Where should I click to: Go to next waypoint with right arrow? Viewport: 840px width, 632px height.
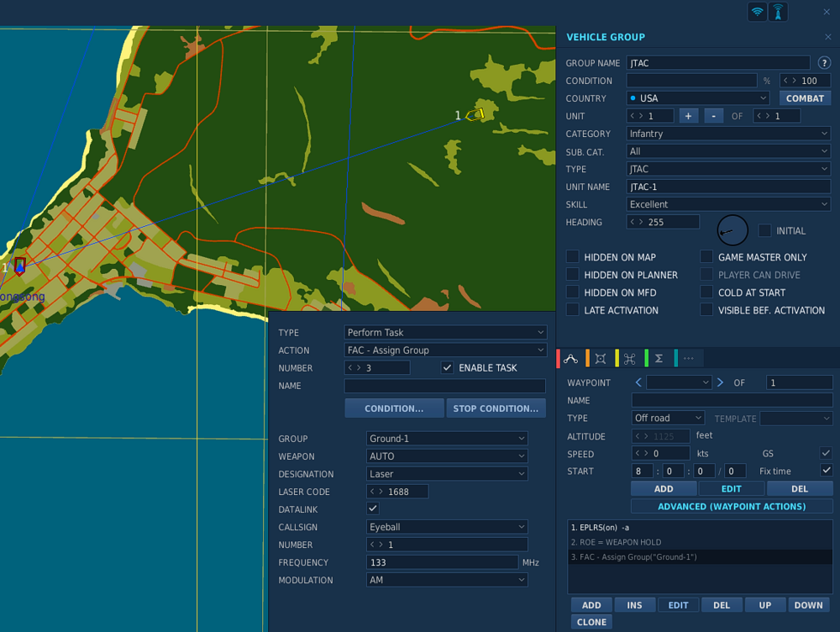click(720, 382)
